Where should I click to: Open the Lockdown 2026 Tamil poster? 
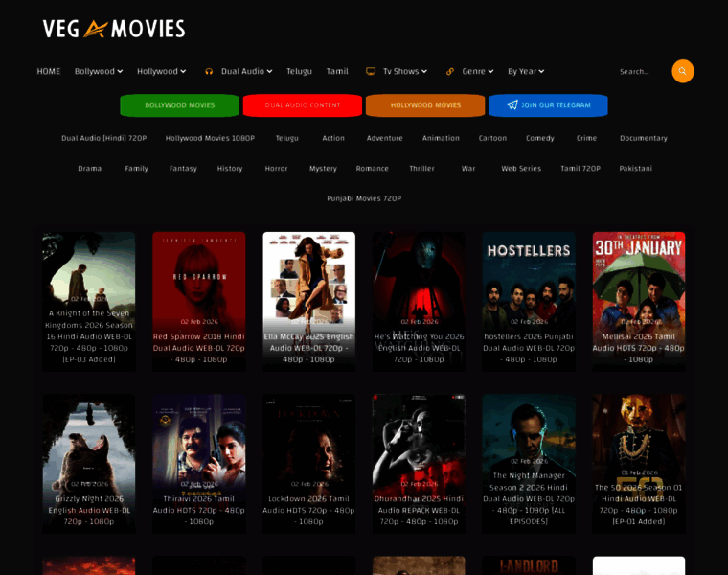click(x=309, y=464)
